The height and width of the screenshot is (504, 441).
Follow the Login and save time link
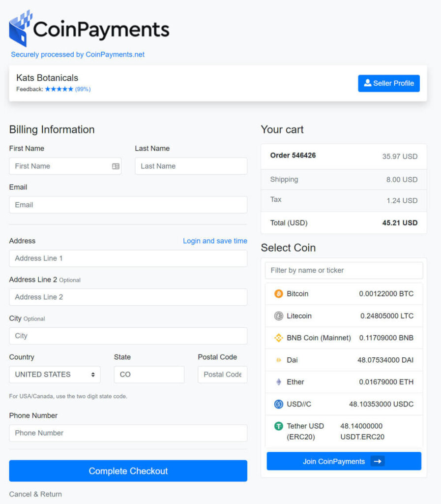coord(215,241)
